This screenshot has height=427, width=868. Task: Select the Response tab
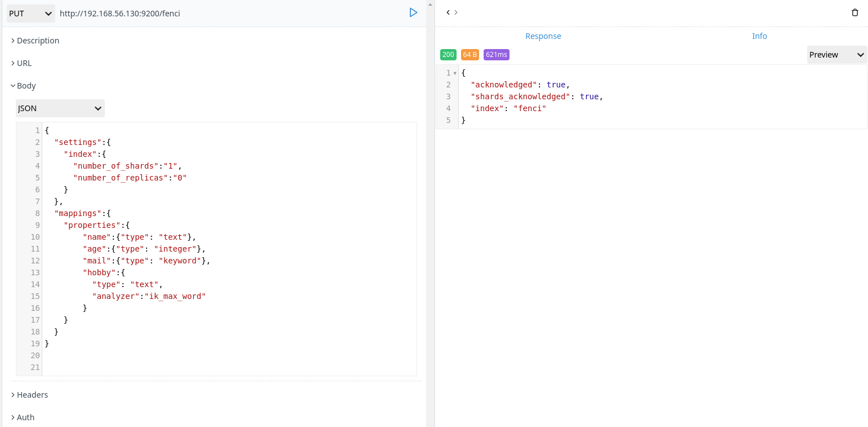click(x=543, y=36)
